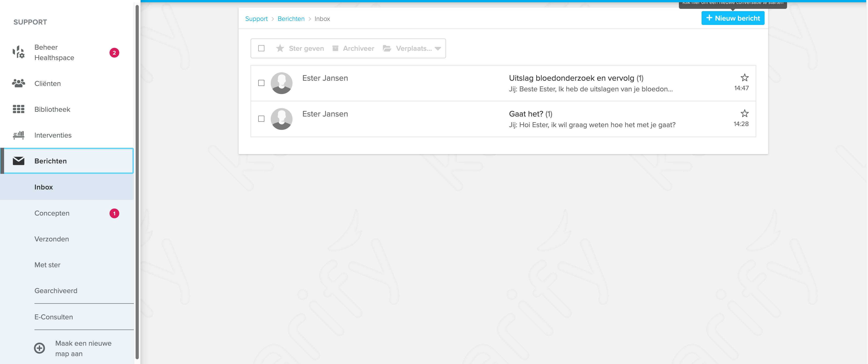
Task: Click the Inbox breadcrumb text
Action: click(322, 19)
